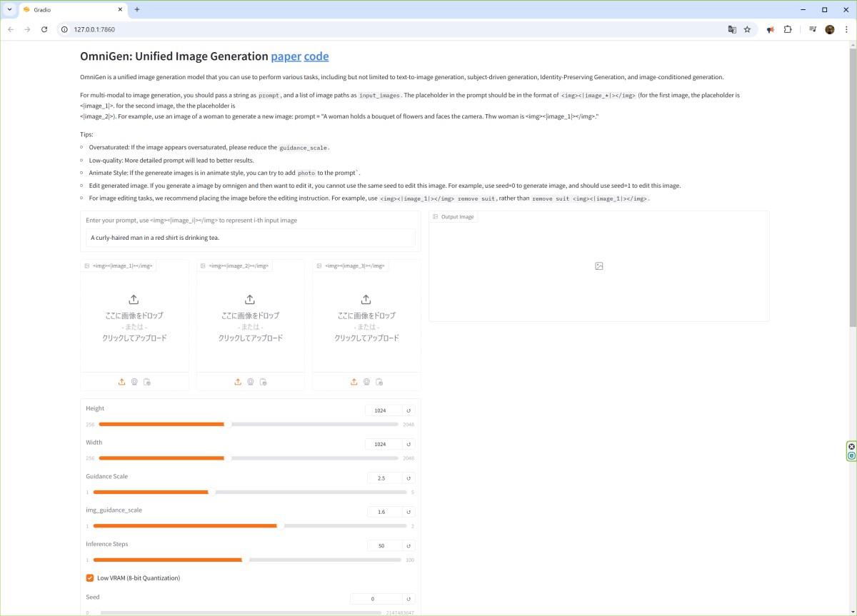The height and width of the screenshot is (616, 857).
Task: Reset the Seed value
Action: pyautogui.click(x=409, y=599)
